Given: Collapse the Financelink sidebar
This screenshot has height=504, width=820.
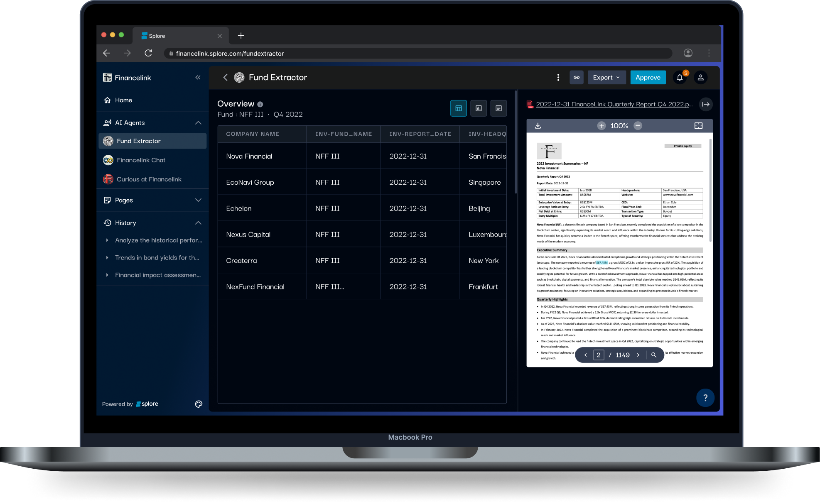Looking at the screenshot, I should [x=198, y=78].
